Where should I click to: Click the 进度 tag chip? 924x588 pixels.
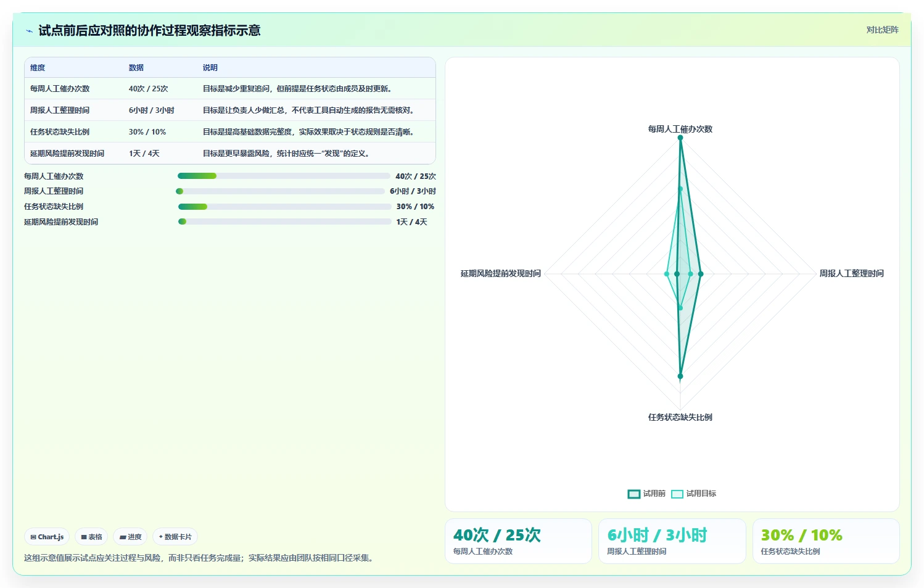[130, 537]
